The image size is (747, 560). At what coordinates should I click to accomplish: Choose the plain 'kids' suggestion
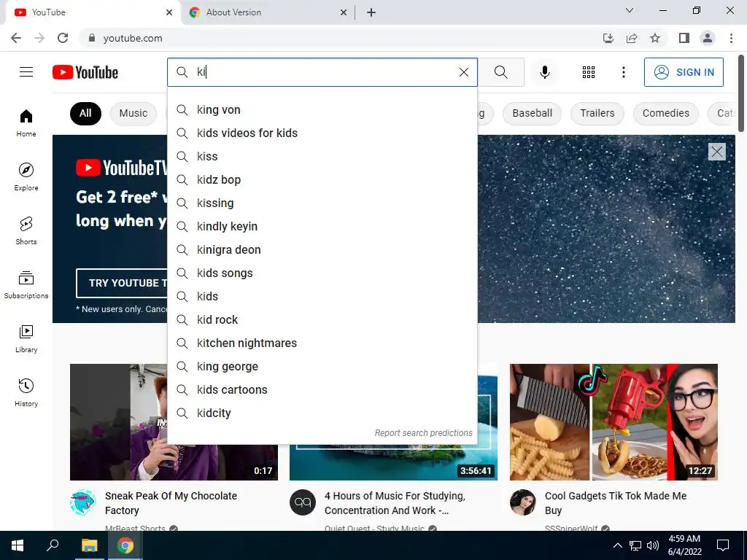[x=322, y=296]
